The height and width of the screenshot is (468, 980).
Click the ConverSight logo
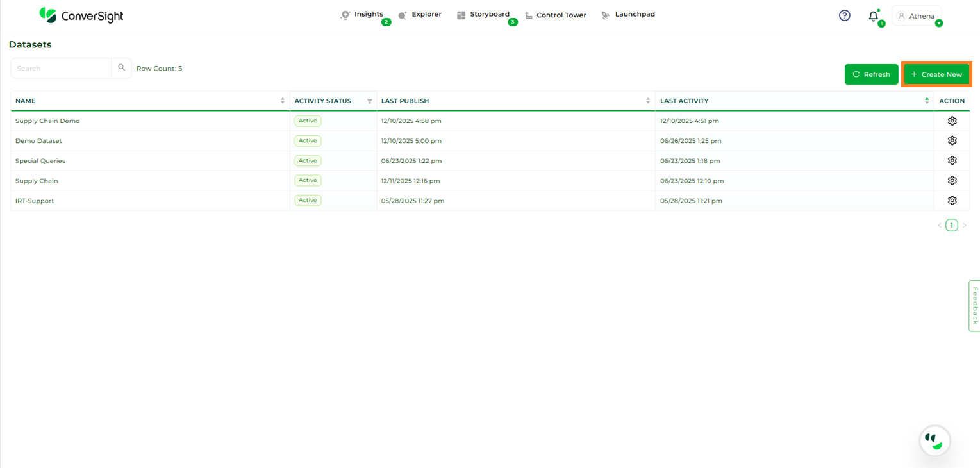coord(81,15)
